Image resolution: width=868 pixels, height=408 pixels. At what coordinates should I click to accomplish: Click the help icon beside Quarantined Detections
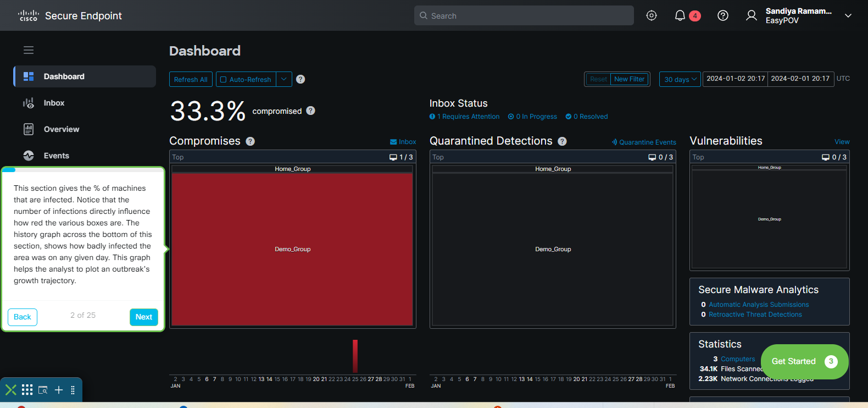pyautogui.click(x=563, y=141)
